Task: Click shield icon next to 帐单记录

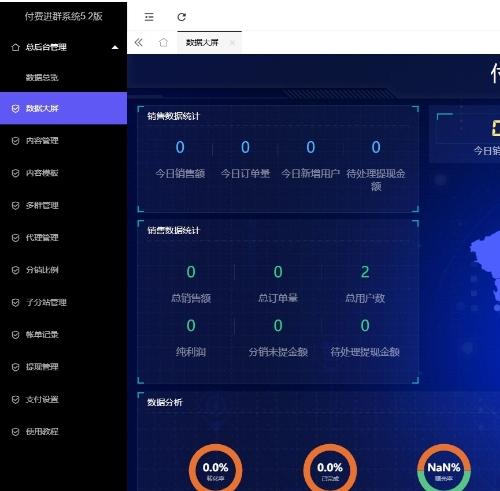Action: 15,335
